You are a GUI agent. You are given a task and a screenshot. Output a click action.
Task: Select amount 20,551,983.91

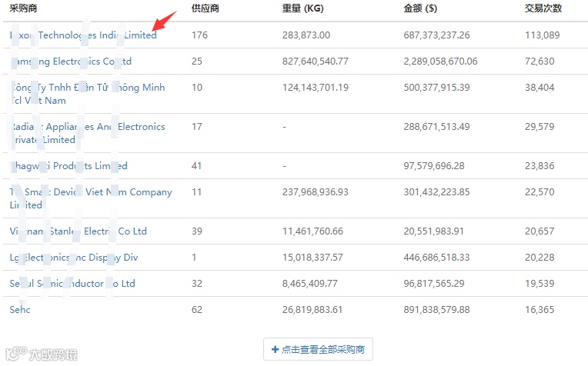coord(434,231)
